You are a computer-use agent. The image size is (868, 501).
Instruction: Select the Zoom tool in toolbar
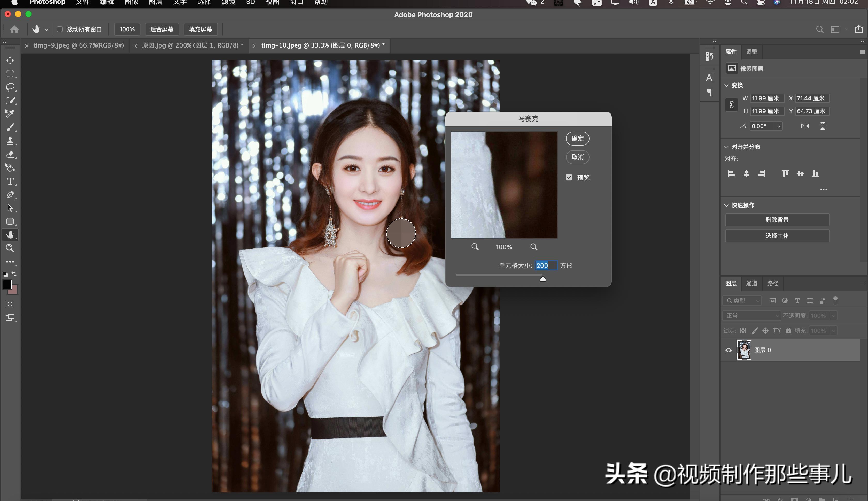pyautogui.click(x=10, y=248)
